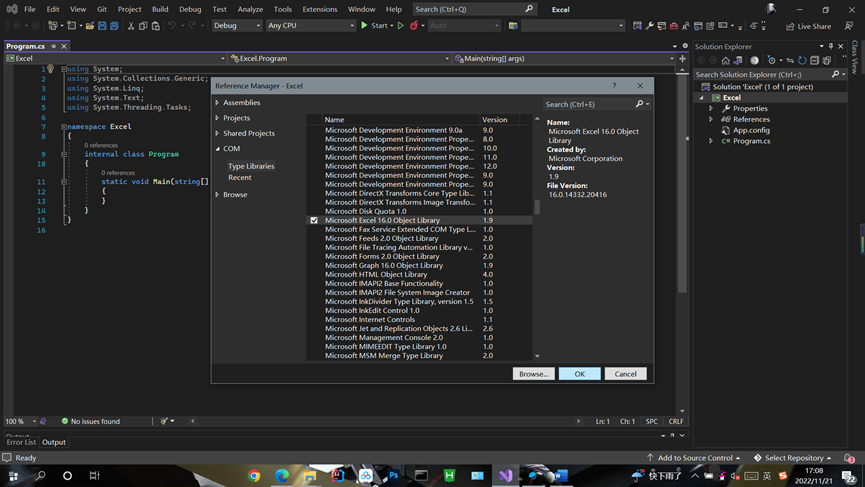The height and width of the screenshot is (487, 865).
Task: Confirm the dialog with the OK button
Action: [x=579, y=374]
